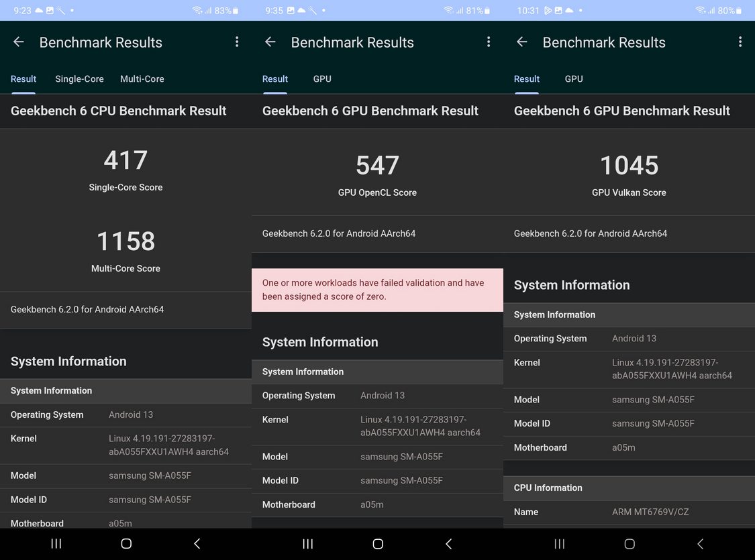Select Result tab on CPU benchmark screen
This screenshot has height=560, width=755.
(23, 79)
